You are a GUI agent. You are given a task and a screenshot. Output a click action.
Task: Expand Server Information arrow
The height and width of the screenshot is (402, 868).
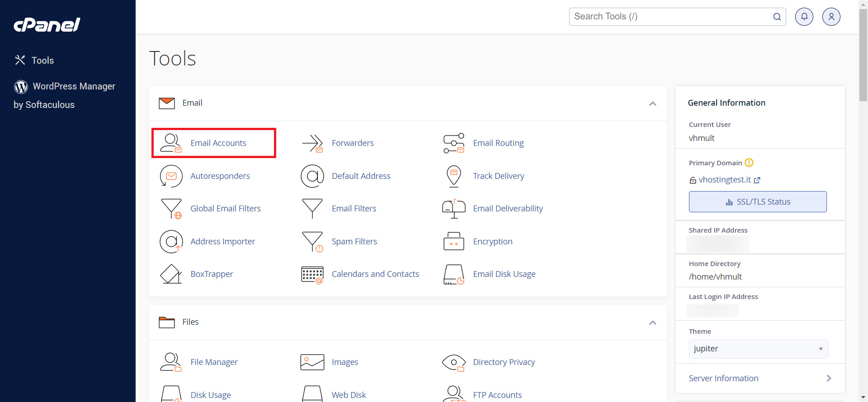(x=829, y=379)
